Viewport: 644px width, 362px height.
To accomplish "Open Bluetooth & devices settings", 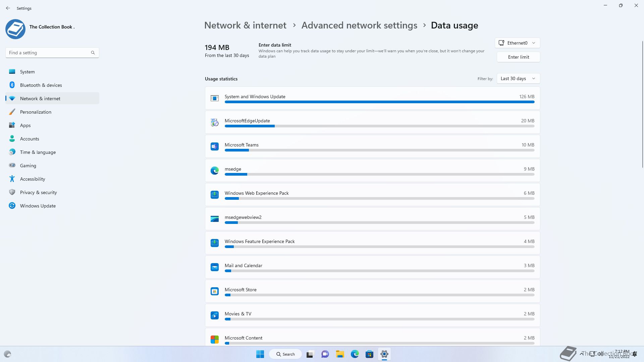I will coord(52,85).
